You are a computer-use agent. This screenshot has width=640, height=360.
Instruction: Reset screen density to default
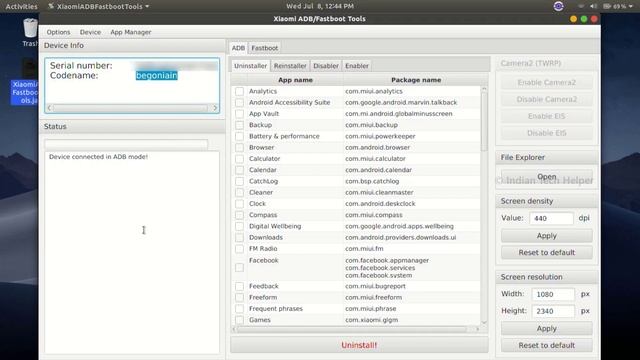pos(547,253)
